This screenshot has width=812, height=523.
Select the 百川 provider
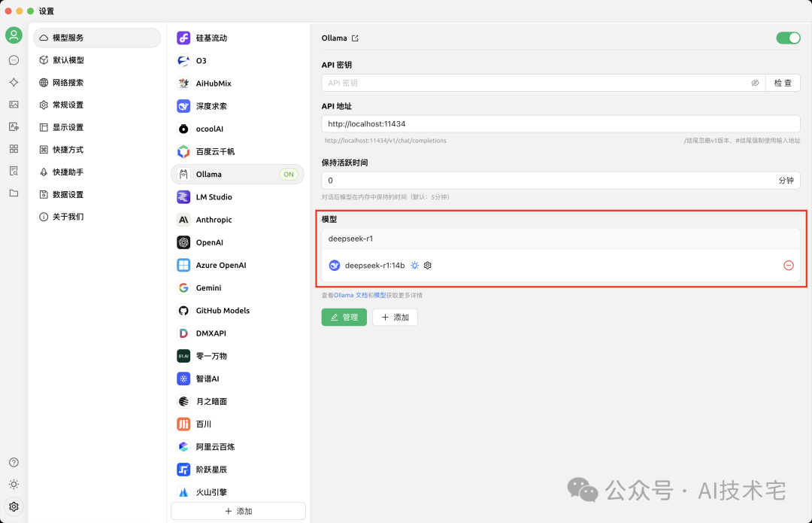pyautogui.click(x=238, y=424)
